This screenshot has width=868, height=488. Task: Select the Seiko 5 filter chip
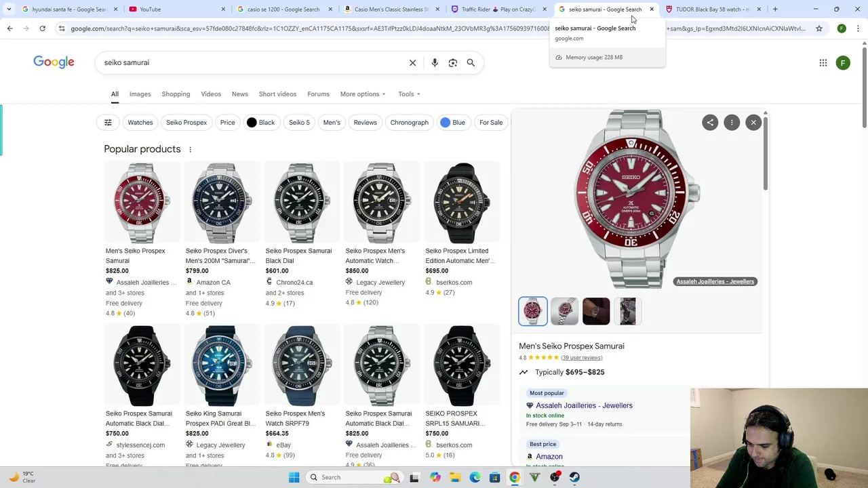[x=299, y=123]
